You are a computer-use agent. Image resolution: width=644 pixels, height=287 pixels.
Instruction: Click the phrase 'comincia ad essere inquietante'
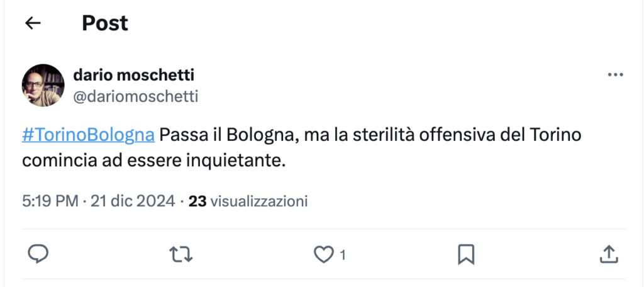pos(152,160)
